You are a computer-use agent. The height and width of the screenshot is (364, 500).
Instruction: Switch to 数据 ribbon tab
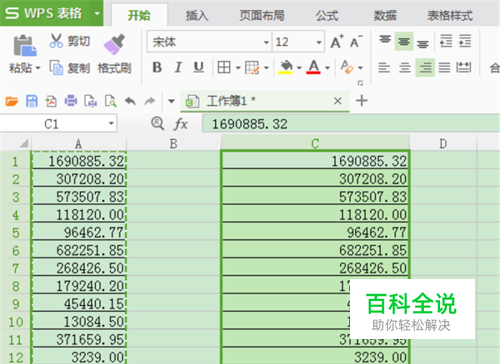385,15
